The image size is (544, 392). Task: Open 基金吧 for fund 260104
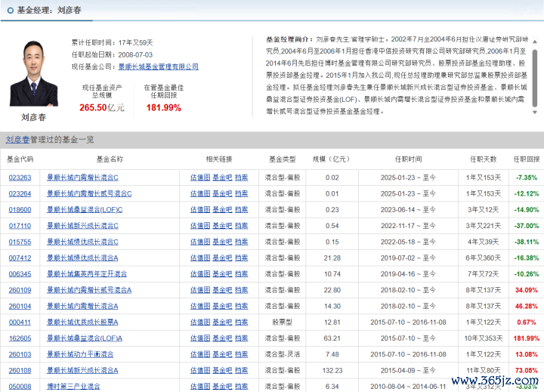pos(222,307)
